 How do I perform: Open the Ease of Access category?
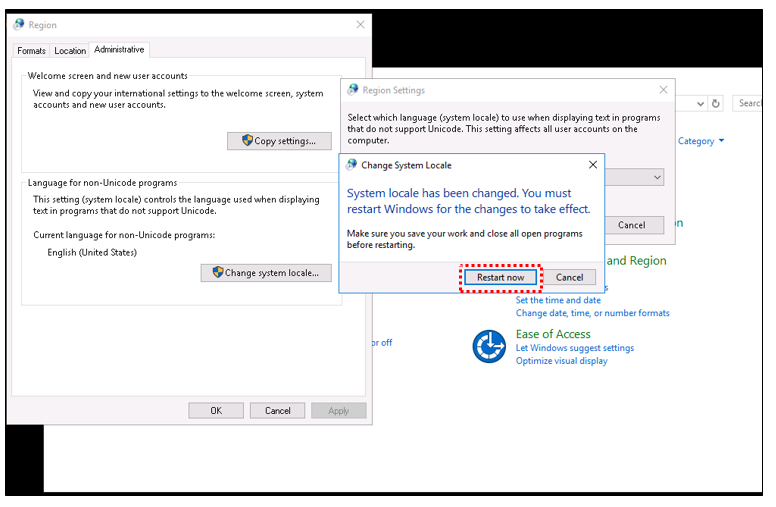click(x=553, y=334)
